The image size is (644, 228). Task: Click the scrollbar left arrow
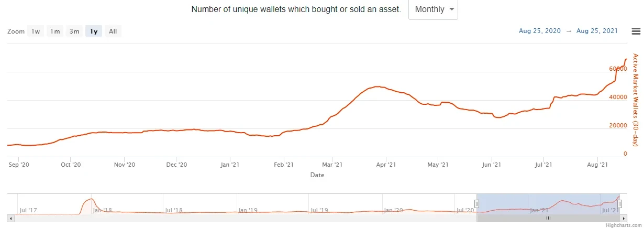(x=10, y=218)
